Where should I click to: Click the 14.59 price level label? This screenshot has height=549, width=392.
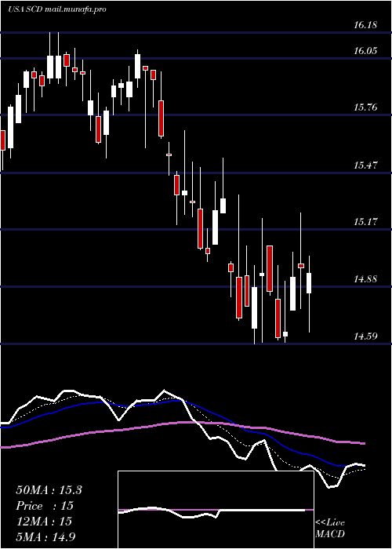(x=365, y=336)
